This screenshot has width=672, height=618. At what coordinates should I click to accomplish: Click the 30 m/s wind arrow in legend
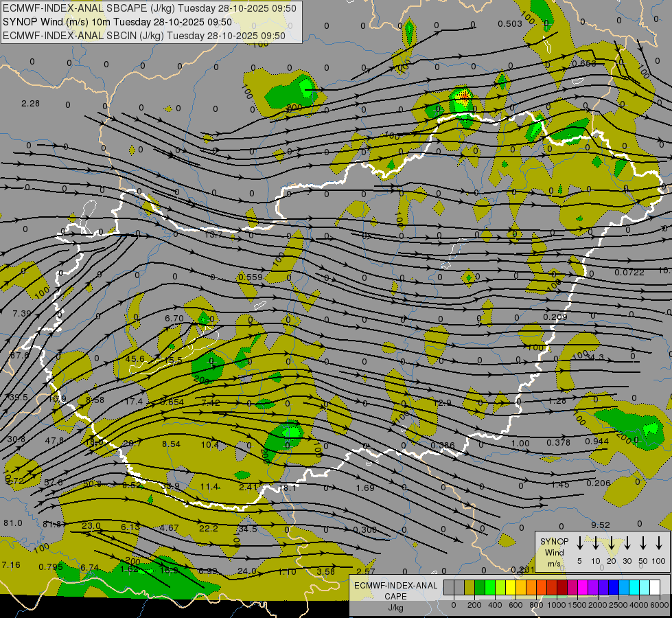point(627,543)
